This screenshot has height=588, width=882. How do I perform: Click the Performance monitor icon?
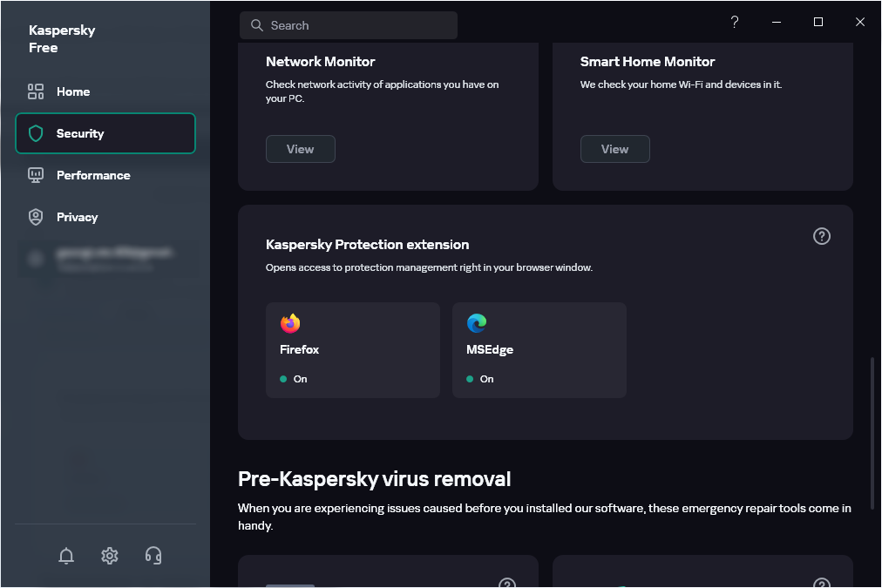(x=36, y=175)
